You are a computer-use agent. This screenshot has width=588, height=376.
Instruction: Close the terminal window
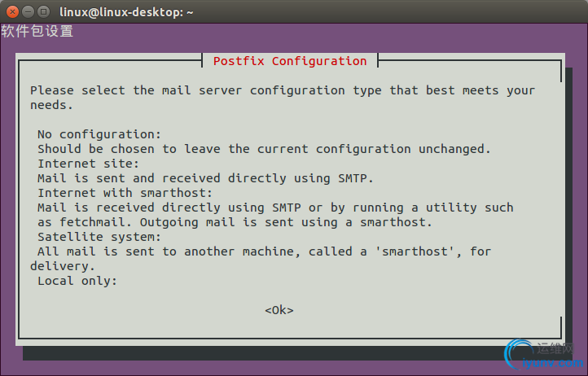(x=11, y=12)
